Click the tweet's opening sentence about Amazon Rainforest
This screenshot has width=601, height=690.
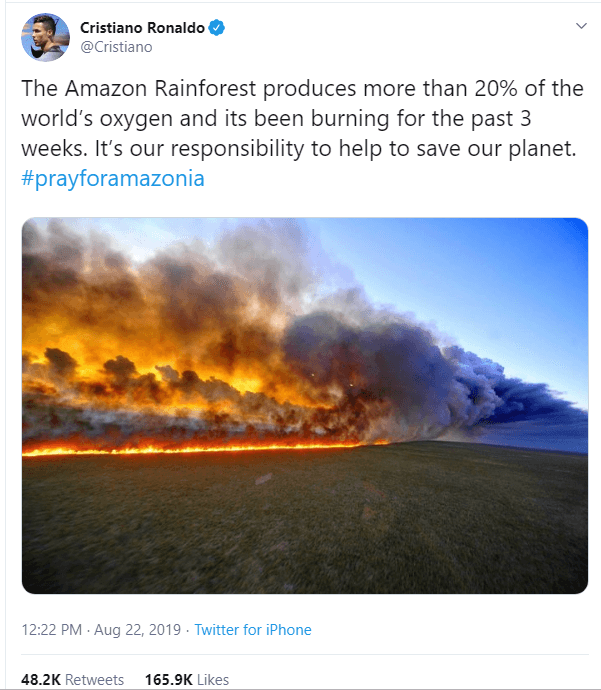coord(300,88)
